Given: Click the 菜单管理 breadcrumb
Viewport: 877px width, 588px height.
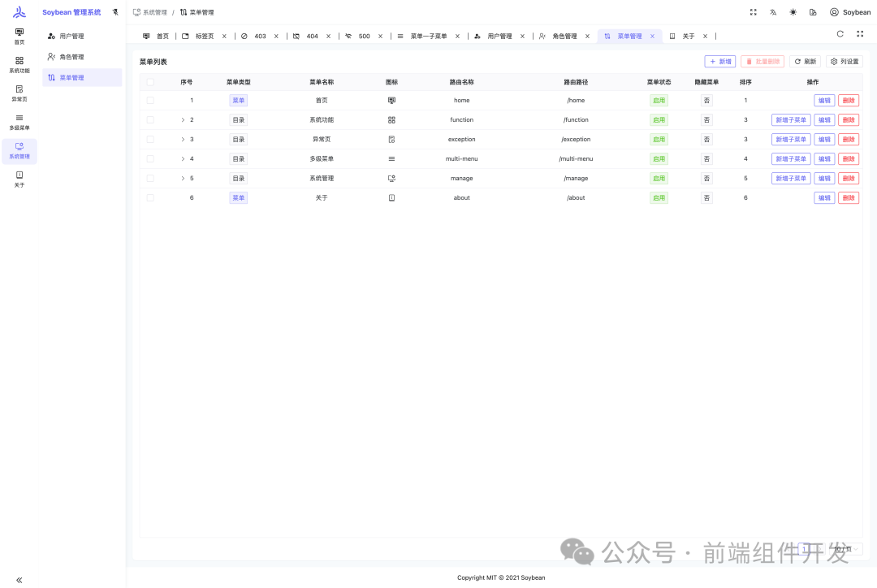Looking at the screenshot, I should coord(197,12).
